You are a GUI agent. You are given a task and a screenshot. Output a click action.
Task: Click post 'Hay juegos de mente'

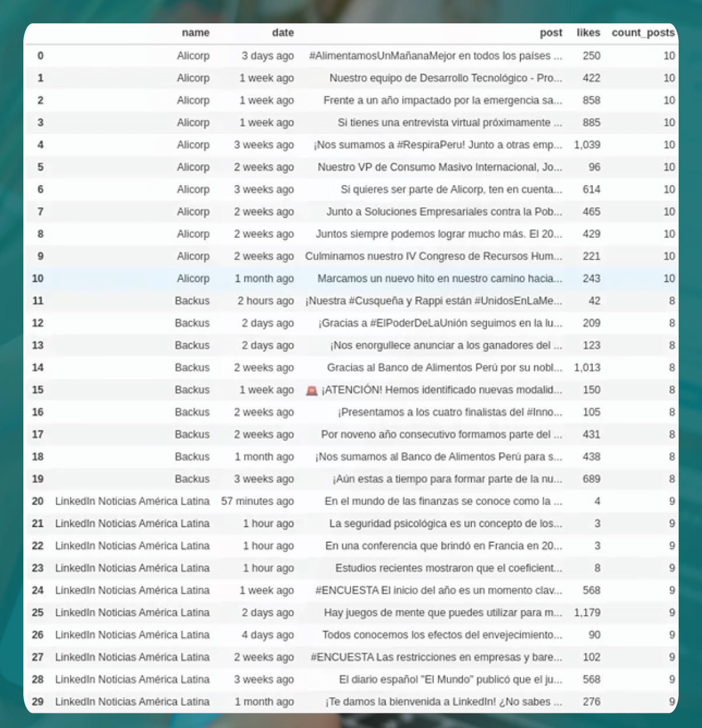click(x=443, y=612)
